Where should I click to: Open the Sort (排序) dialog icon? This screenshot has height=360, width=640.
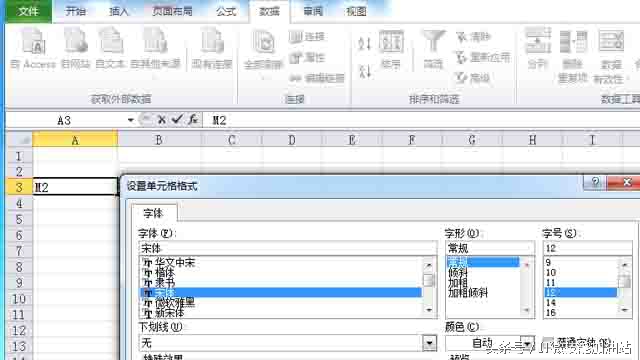click(x=391, y=42)
